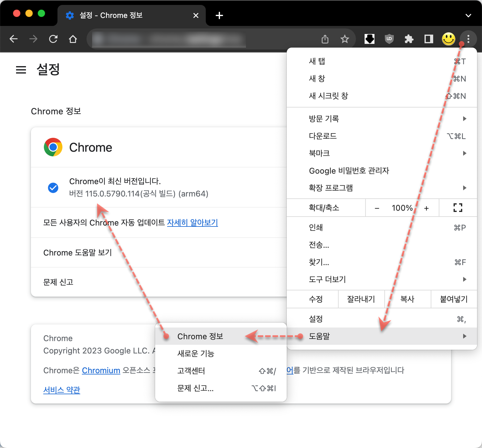Bookmark this page with the star
This screenshot has height=448, width=482.
pyautogui.click(x=345, y=39)
